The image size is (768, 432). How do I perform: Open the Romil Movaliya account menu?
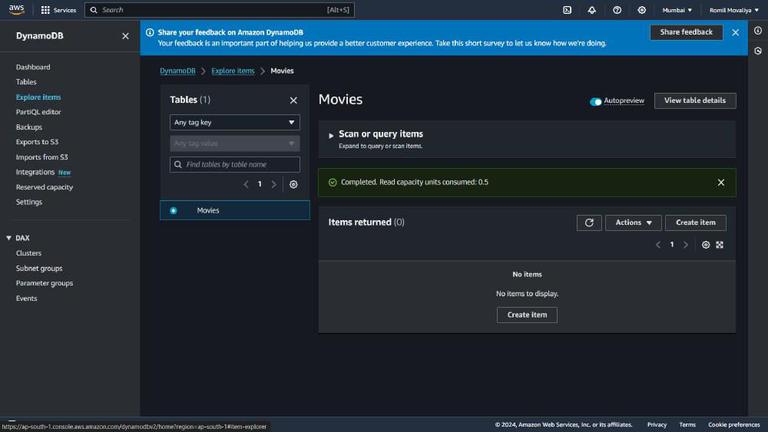tap(734, 10)
